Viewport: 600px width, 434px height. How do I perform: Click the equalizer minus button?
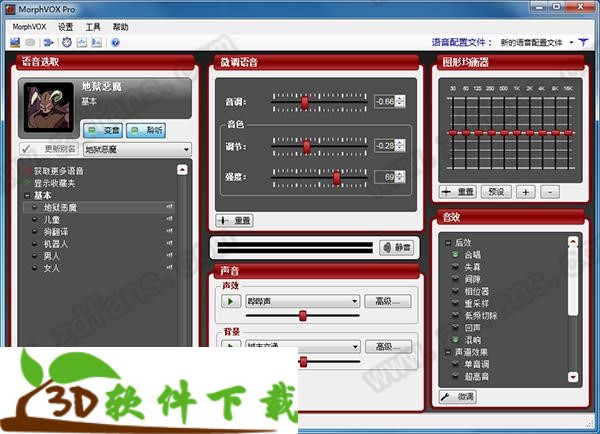click(x=550, y=192)
